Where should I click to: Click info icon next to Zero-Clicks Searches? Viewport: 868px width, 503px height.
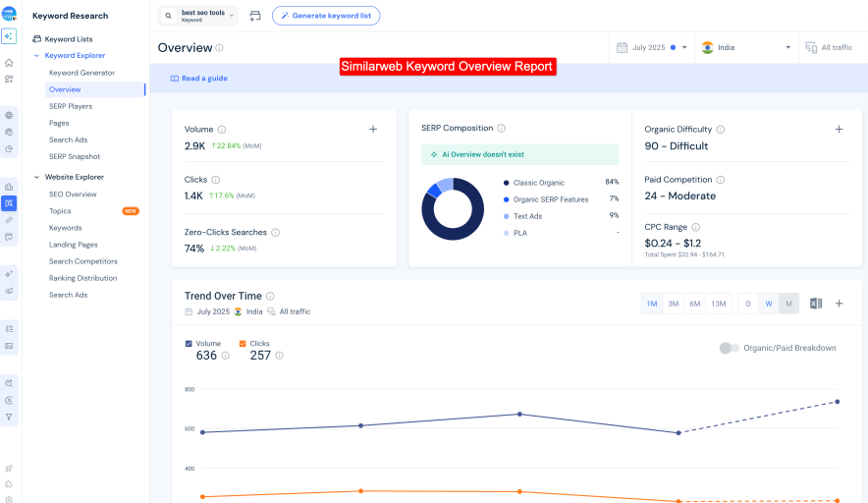(x=275, y=233)
